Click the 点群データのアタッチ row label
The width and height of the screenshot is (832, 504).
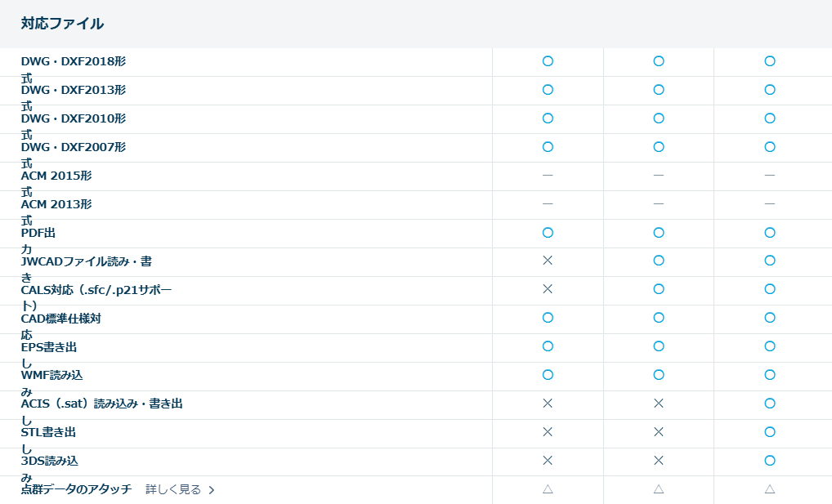[x=76, y=490]
